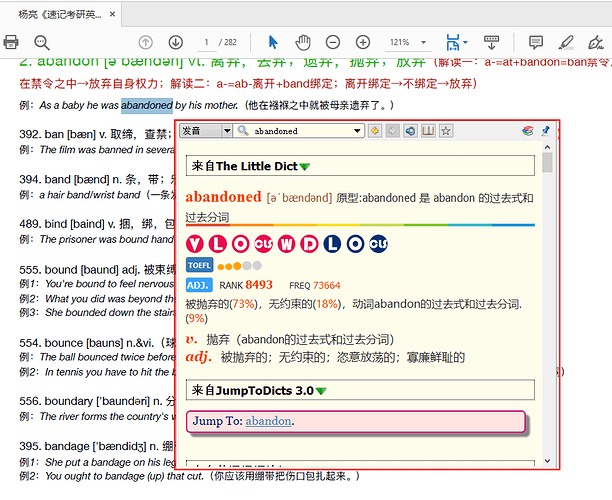
Task: Click the navy CLS dictionary badge
Action: (378, 244)
